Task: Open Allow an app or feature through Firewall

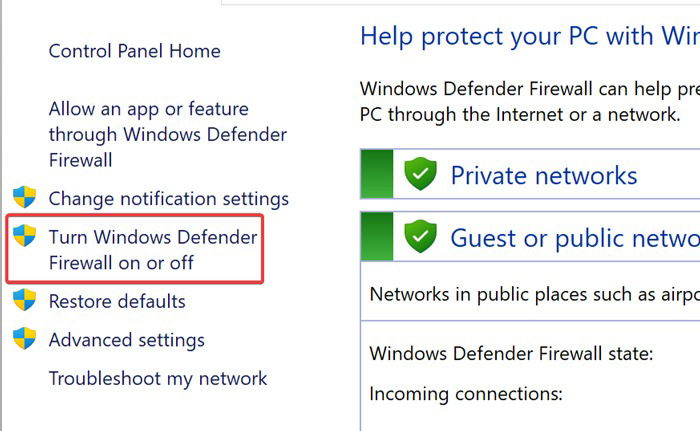Action: tap(167, 134)
